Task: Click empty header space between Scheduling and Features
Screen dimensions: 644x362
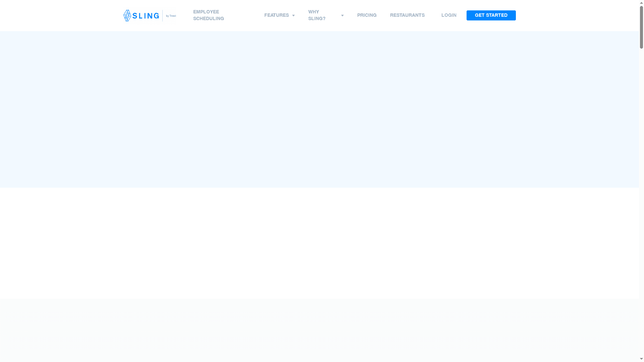Action: click(244, 15)
